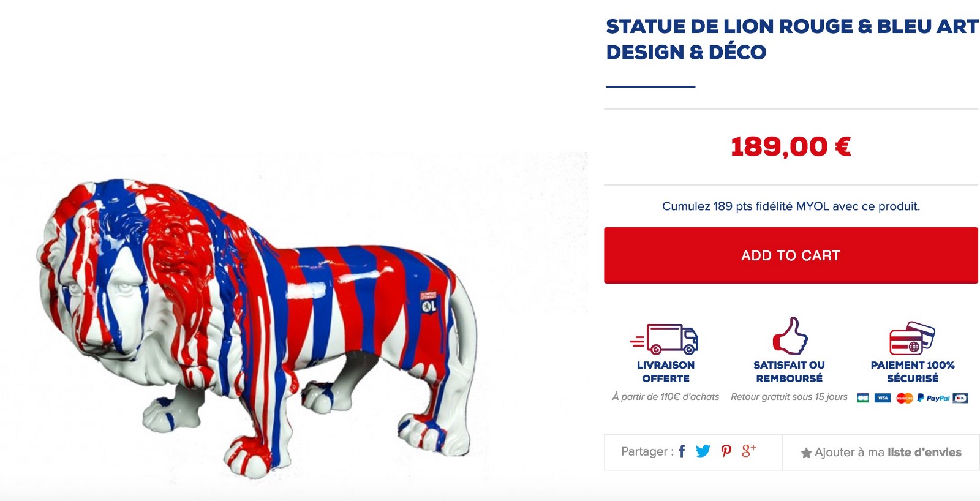Screen dimensions: 980x501
Task: Click the 189,00 € price
Action: click(x=791, y=147)
